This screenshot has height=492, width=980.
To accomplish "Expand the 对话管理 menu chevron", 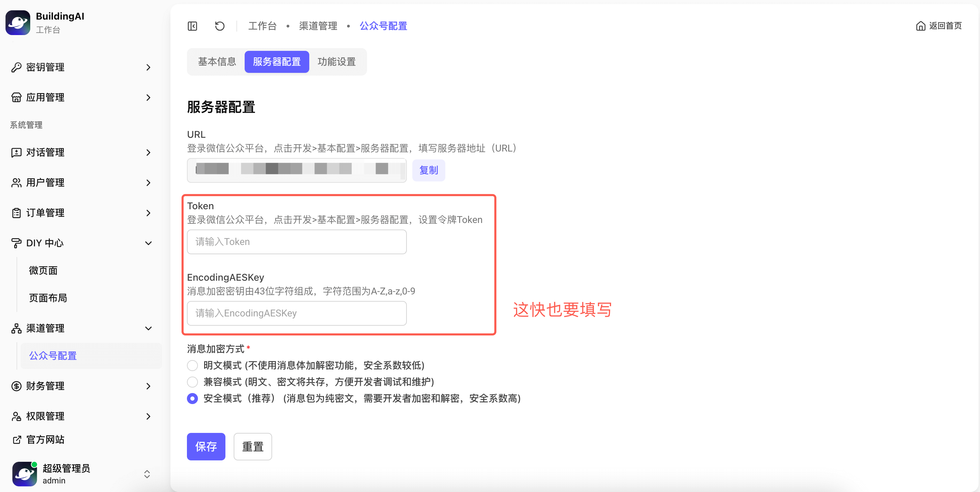I will coord(148,153).
